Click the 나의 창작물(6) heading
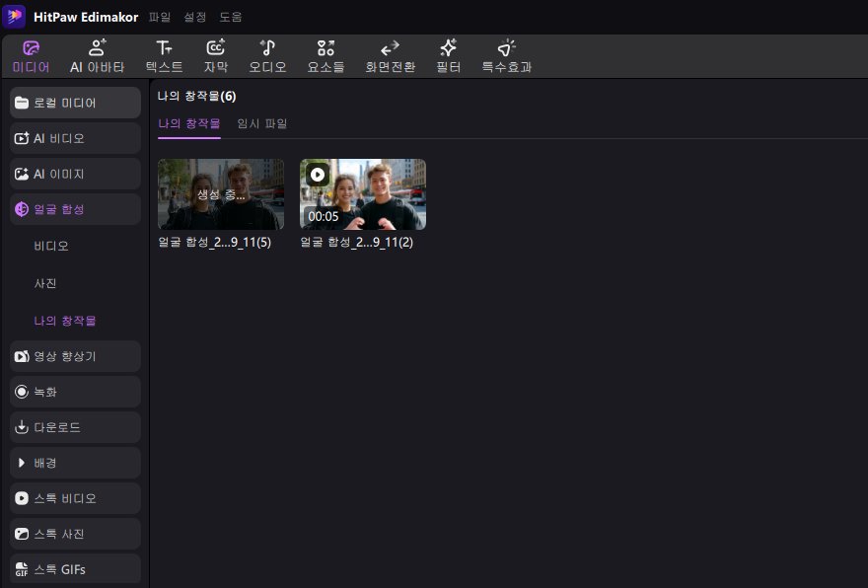This screenshot has width=868, height=588. click(x=196, y=97)
